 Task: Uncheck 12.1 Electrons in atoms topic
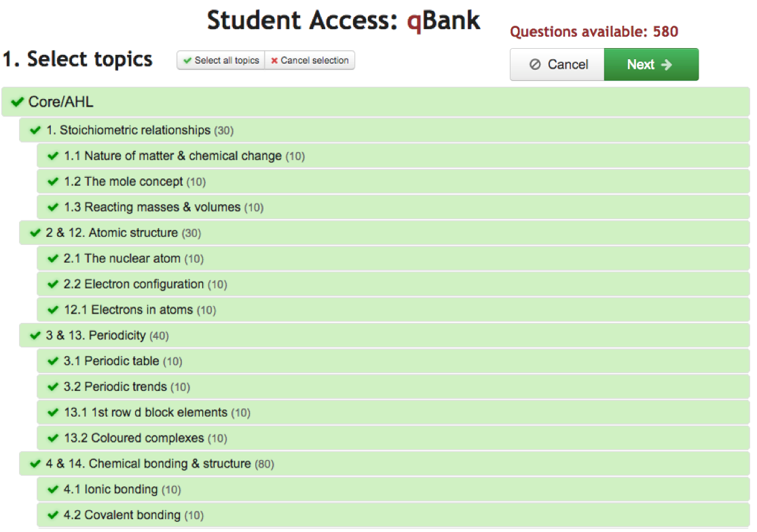[x=394, y=309]
